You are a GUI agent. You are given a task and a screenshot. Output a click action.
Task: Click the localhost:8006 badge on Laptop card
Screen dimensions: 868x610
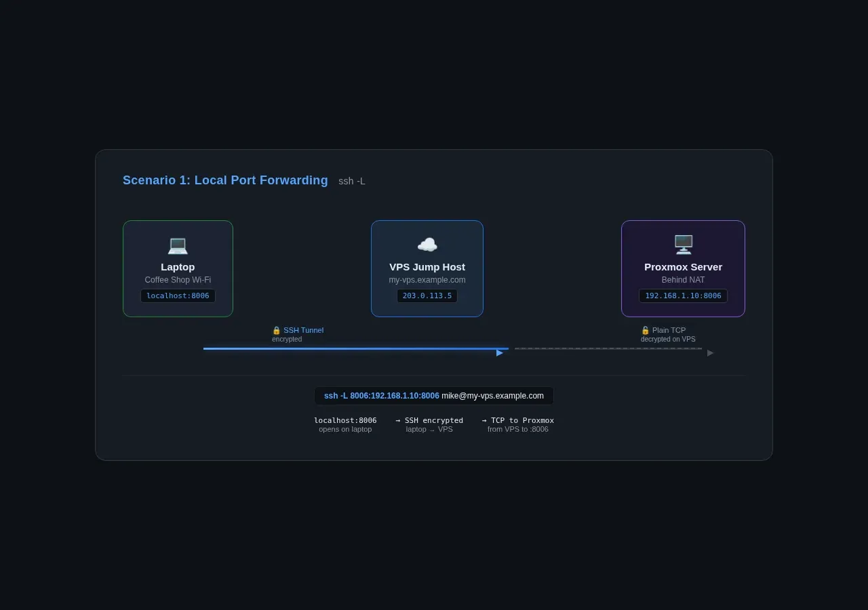(x=178, y=296)
